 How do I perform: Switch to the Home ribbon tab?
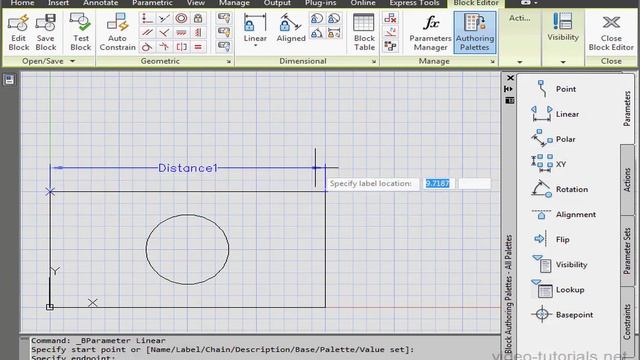coord(22,3)
